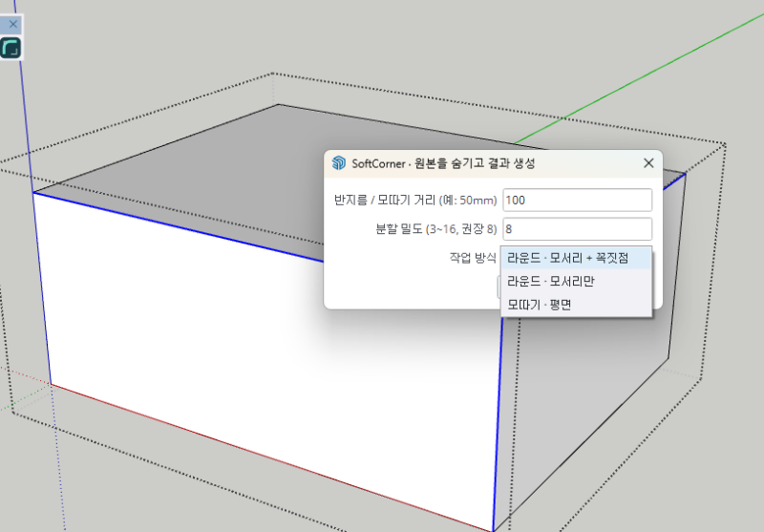Select '모따기 · 평면' option
The image size is (764, 532).
coord(577,305)
